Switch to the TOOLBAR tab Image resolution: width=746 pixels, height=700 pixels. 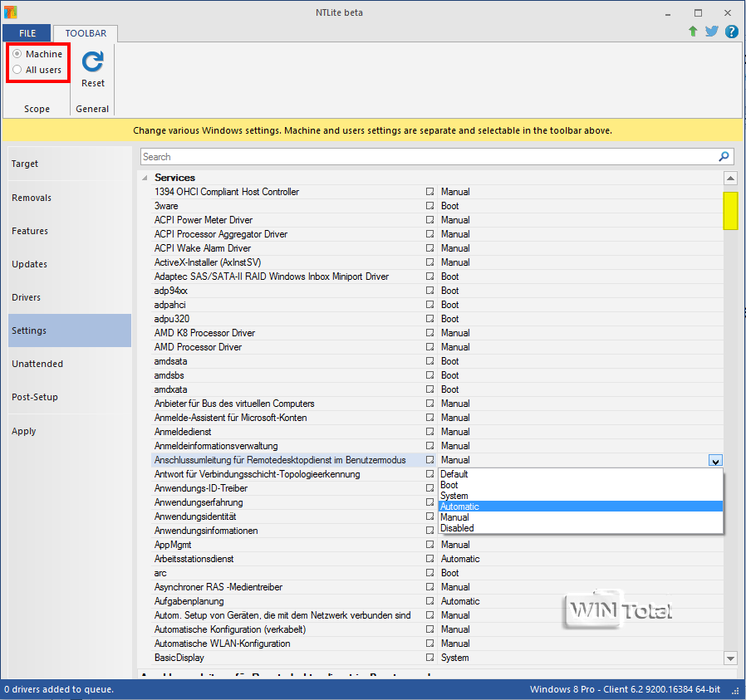[x=86, y=33]
